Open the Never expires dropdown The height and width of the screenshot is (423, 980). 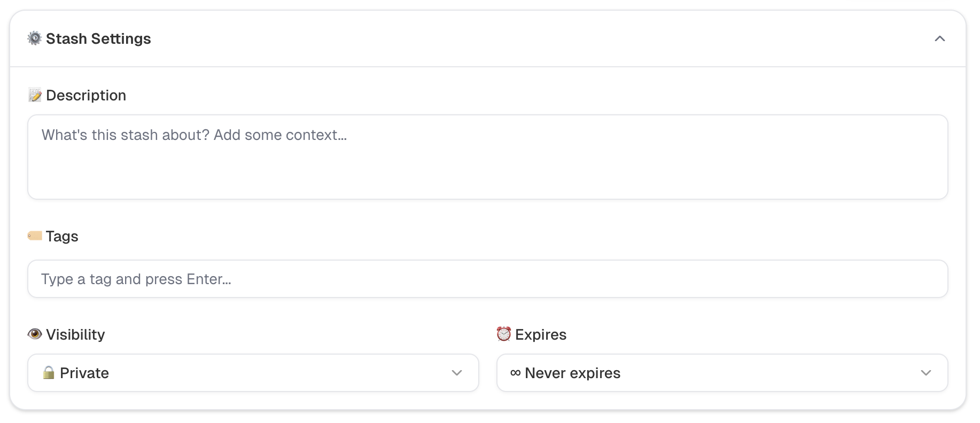(721, 373)
